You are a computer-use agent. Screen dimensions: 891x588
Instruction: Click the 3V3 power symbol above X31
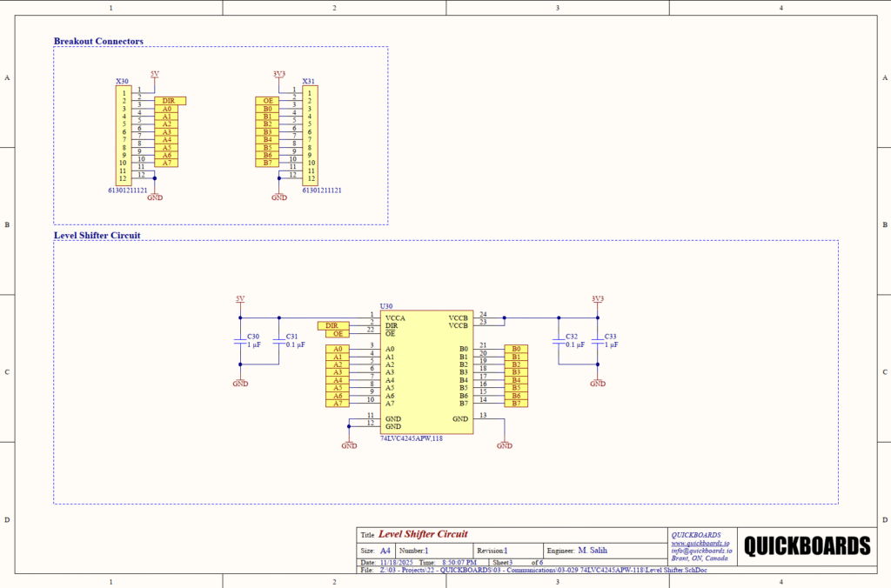pyautogui.click(x=279, y=75)
